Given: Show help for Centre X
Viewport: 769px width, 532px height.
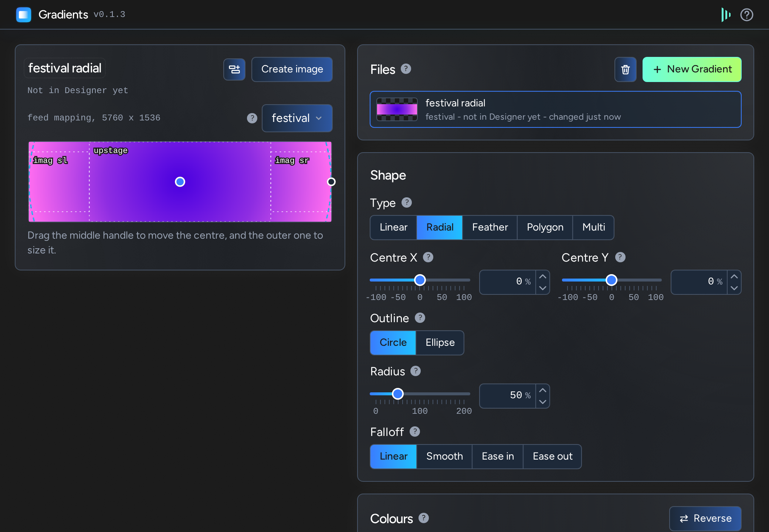Looking at the screenshot, I should click(428, 257).
